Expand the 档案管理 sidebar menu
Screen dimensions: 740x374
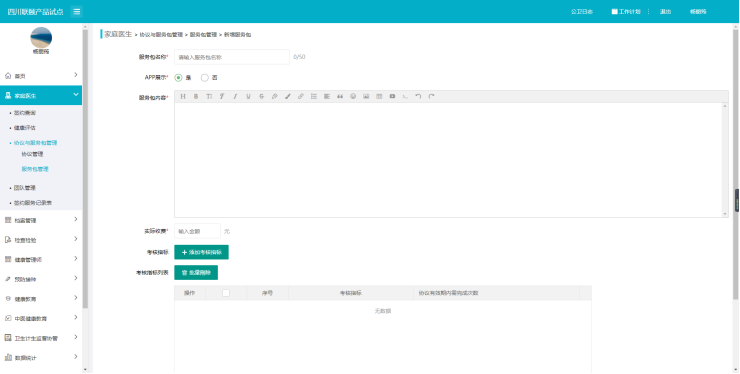coord(41,220)
